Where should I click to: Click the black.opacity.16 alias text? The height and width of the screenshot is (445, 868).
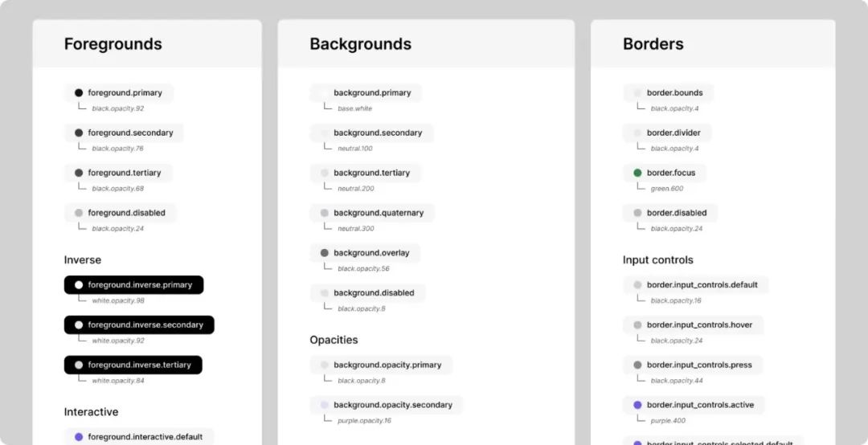(676, 300)
